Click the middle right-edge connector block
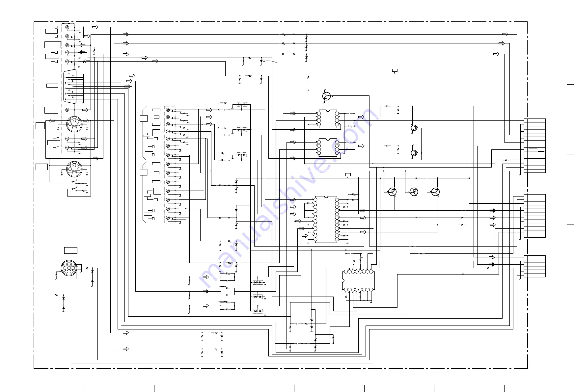 pyautogui.click(x=535, y=216)
